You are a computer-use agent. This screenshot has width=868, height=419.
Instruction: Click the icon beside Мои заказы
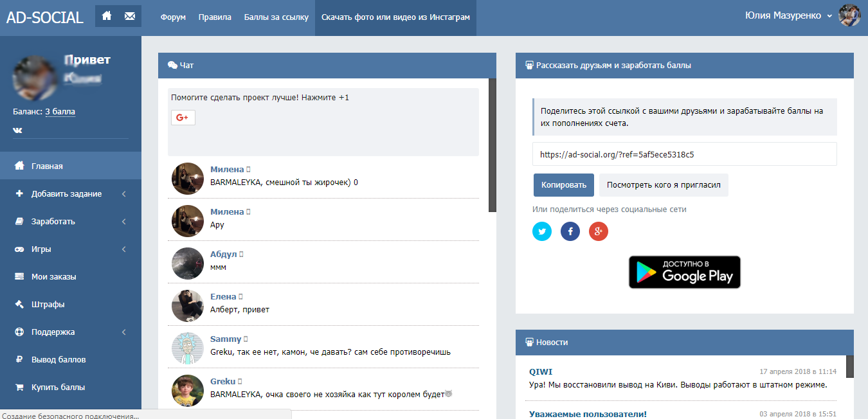tap(19, 277)
